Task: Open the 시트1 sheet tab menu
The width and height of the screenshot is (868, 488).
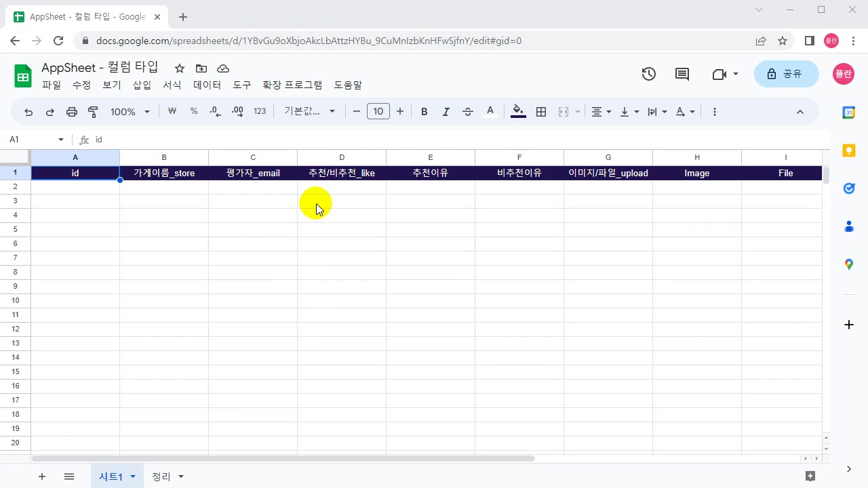Action: 133,476
